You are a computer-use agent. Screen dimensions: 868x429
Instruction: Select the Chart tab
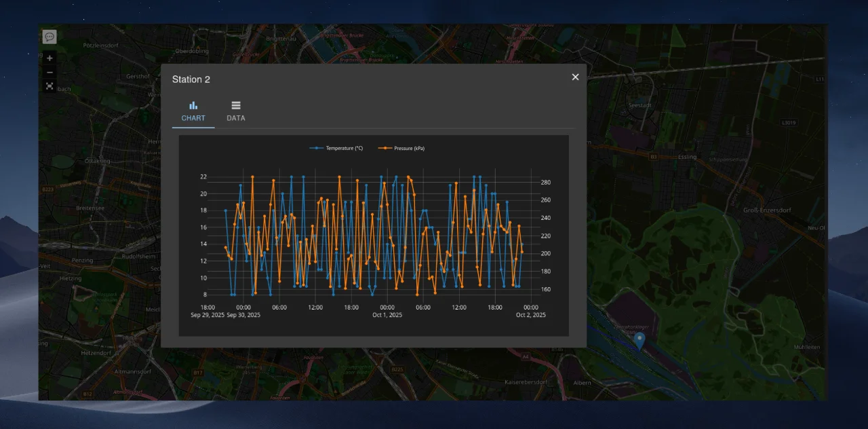tap(193, 111)
